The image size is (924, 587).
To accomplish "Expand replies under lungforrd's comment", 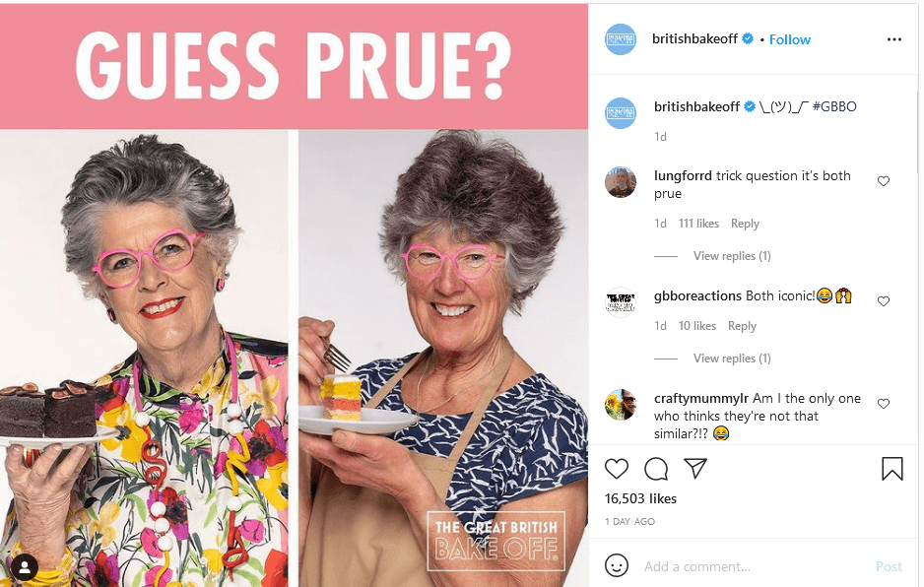I will pyautogui.click(x=731, y=256).
